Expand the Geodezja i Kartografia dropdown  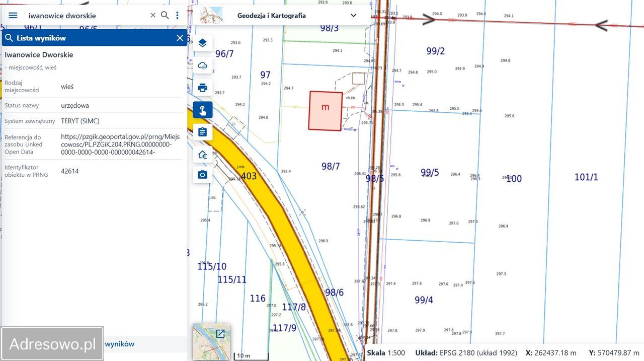coord(354,16)
